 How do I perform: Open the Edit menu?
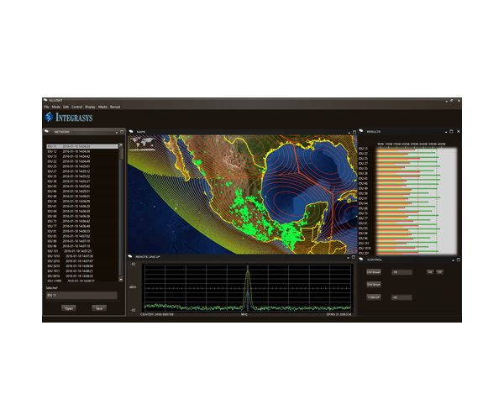point(66,107)
